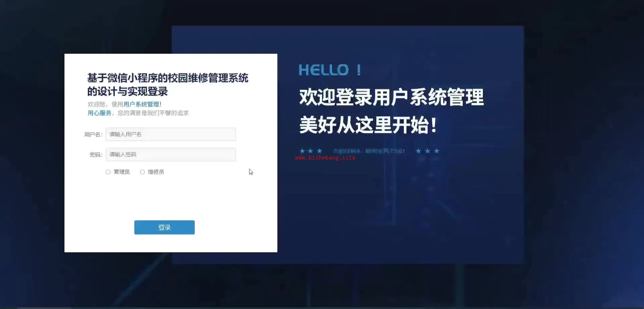
Task: Click the HELLO ! logo text
Action: (x=330, y=70)
